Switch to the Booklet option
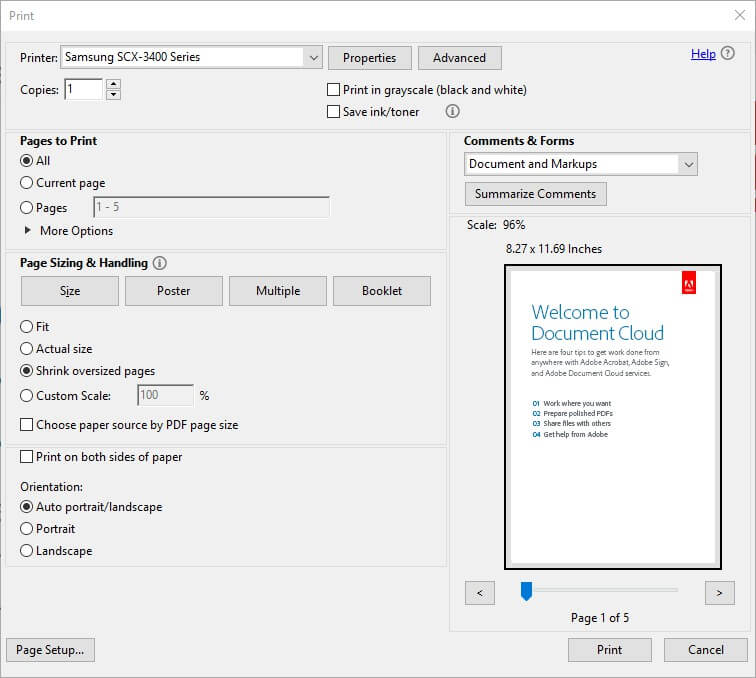The image size is (756, 678). (x=382, y=291)
